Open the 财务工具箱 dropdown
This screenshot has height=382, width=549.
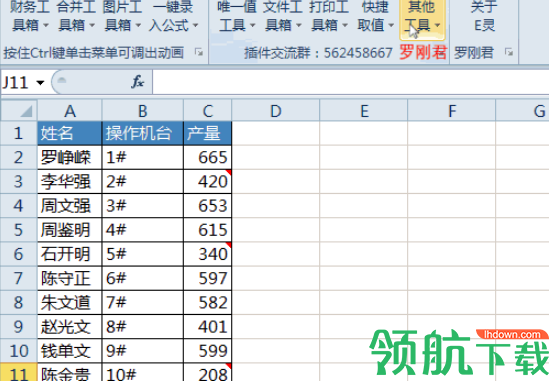tap(29, 16)
